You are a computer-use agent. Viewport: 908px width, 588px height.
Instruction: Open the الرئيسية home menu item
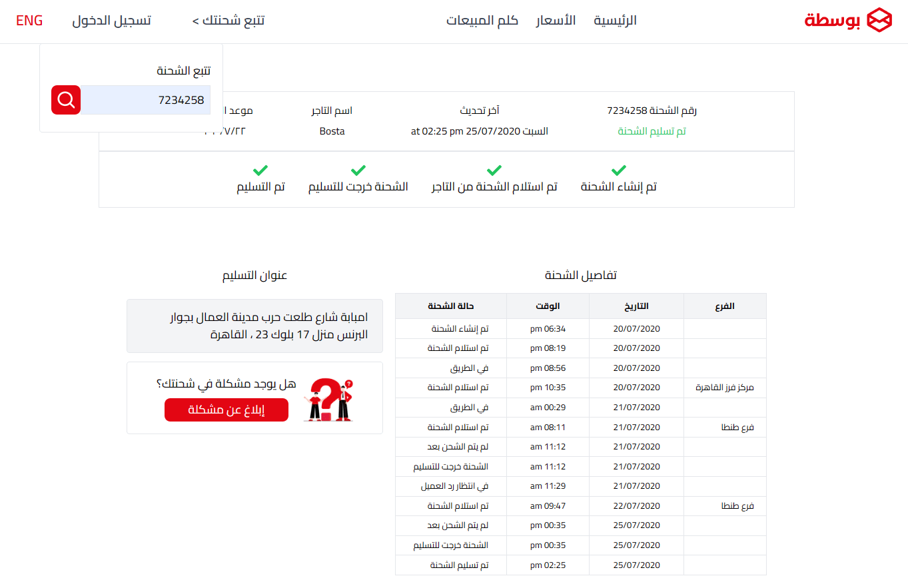[615, 21]
